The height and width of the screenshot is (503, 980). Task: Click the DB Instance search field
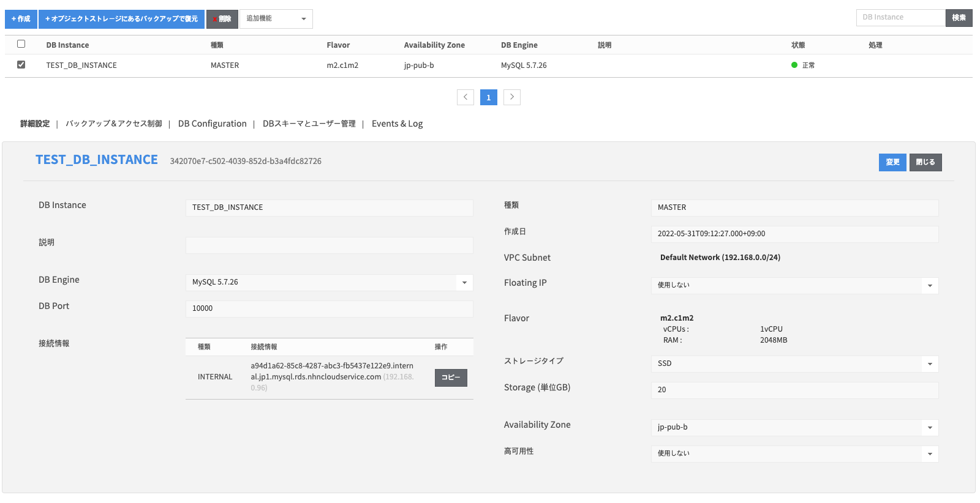[x=900, y=18]
